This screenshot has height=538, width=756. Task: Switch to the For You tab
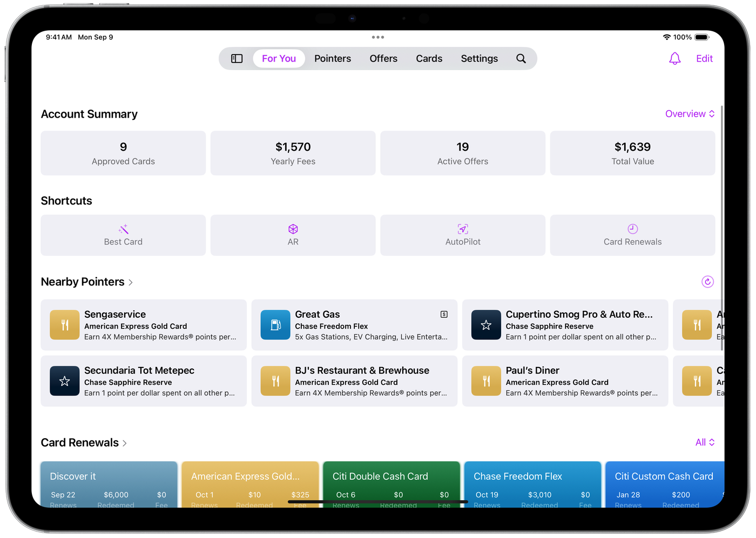click(x=279, y=58)
